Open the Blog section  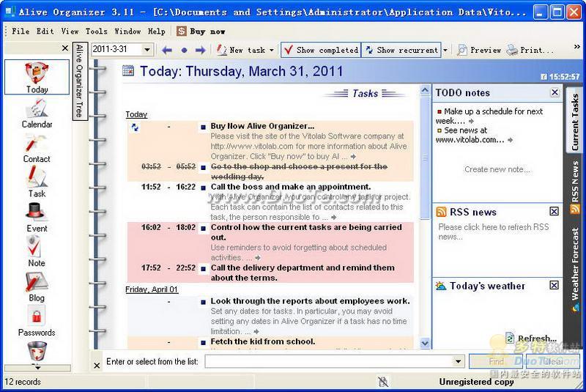pyautogui.click(x=37, y=287)
